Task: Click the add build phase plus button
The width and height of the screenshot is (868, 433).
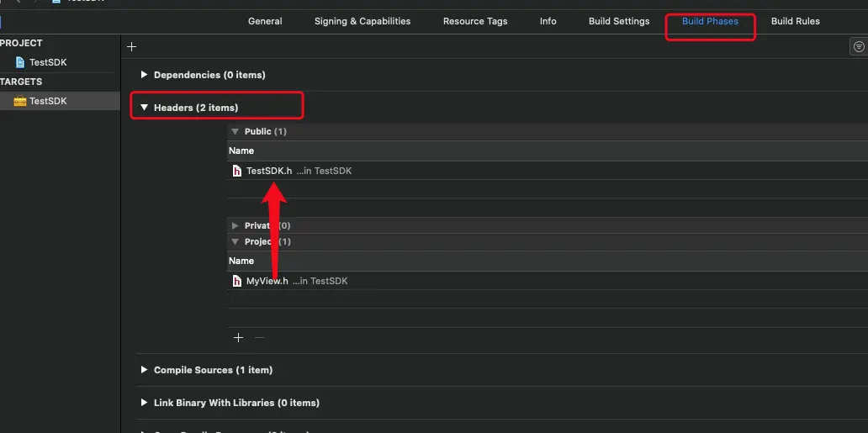Action: (132, 47)
